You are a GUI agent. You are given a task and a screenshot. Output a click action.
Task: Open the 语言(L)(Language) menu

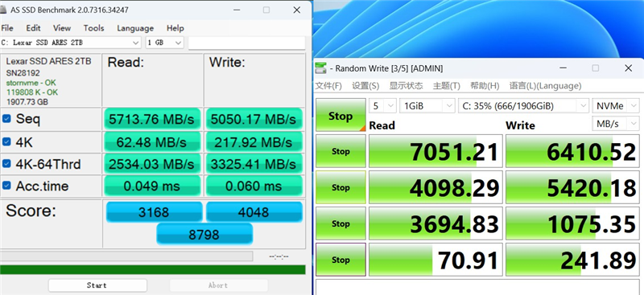(546, 86)
